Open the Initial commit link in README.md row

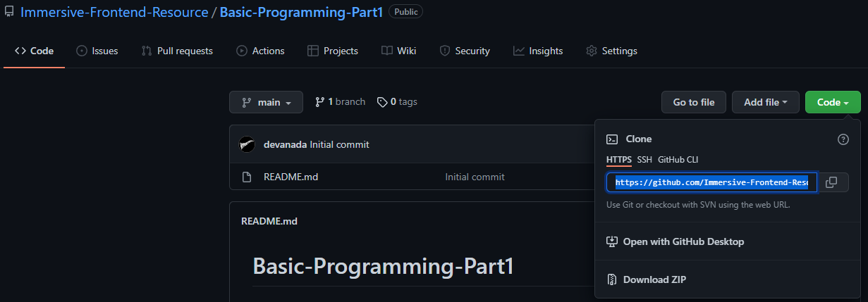(475, 177)
